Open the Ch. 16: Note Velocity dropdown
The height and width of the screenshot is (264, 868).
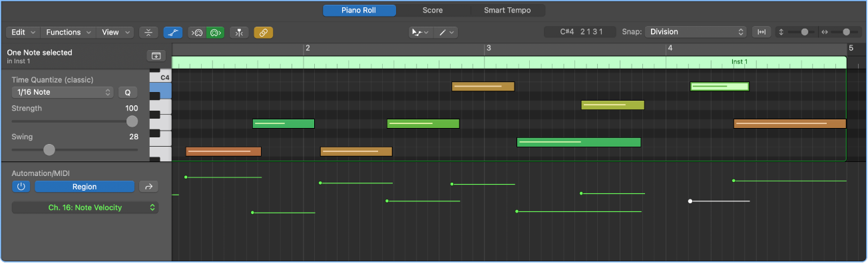85,208
